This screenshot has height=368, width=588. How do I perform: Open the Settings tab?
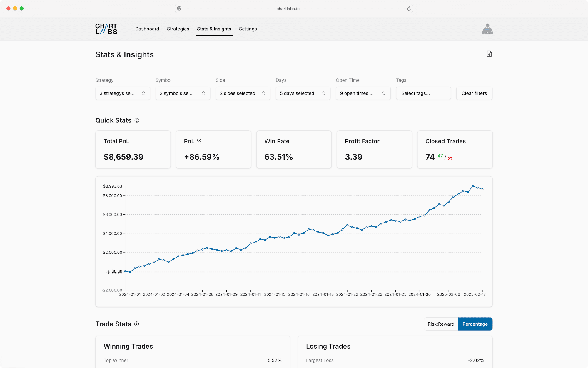[x=248, y=29]
